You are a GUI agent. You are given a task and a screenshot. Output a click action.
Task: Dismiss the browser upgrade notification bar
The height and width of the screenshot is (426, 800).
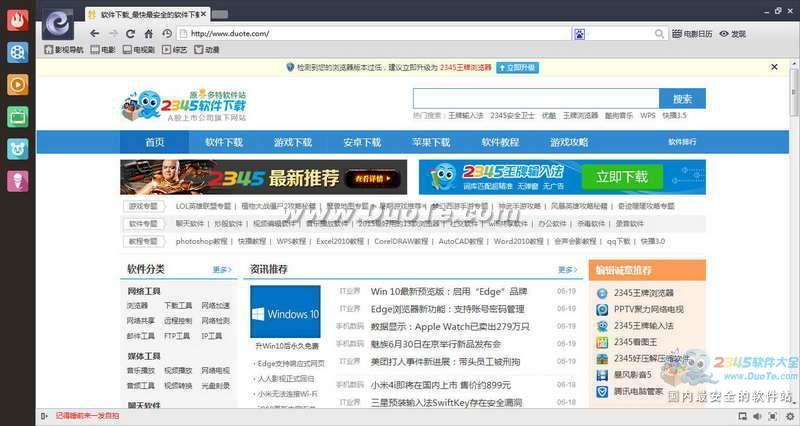[x=774, y=67]
